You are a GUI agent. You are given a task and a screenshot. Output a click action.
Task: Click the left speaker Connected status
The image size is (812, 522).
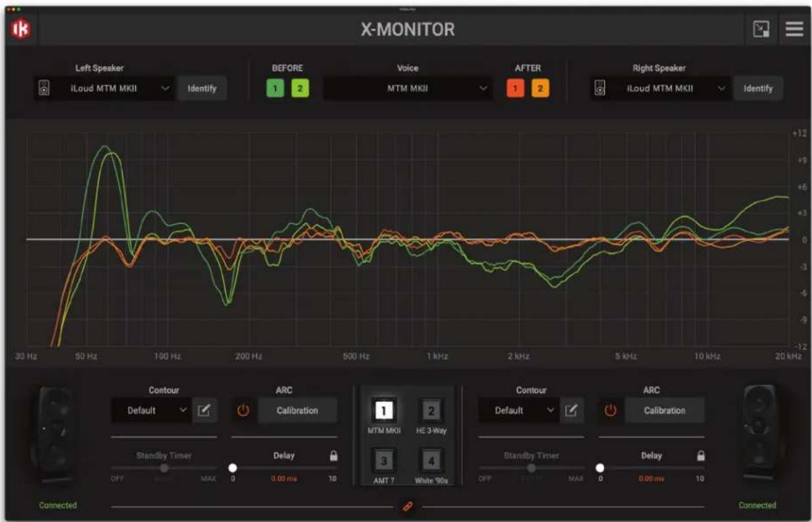coord(58,506)
